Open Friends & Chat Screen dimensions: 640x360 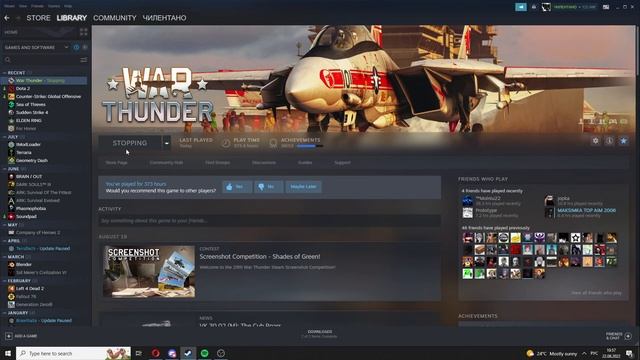tap(618, 336)
